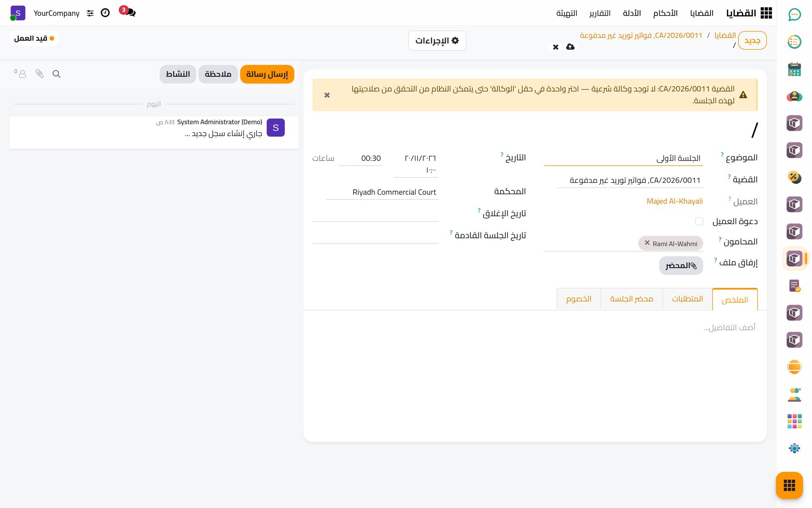This screenshot has height=508, width=812.
Task: Open the To-do list icon in sidebar
Action: pyautogui.click(x=794, y=42)
